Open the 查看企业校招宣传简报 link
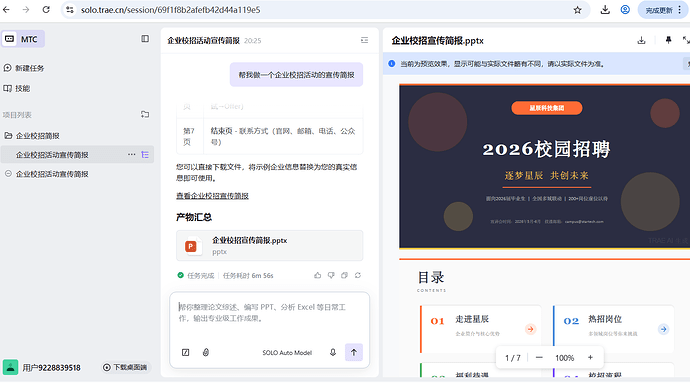690x383 pixels. pyautogui.click(x=212, y=195)
